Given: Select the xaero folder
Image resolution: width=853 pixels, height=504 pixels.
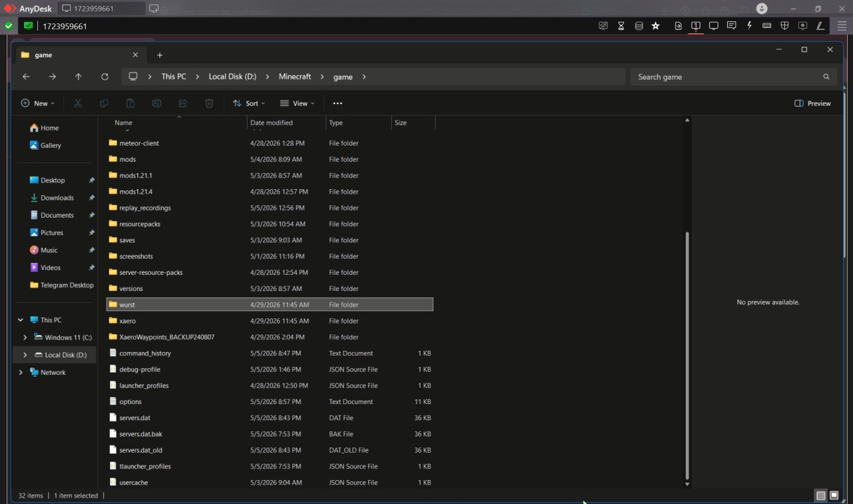Looking at the screenshot, I should 270,321.
